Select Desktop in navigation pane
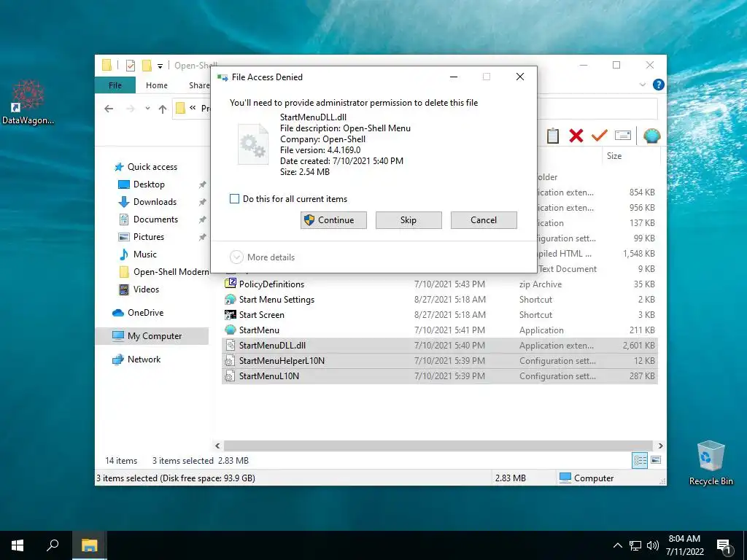 click(x=141, y=184)
